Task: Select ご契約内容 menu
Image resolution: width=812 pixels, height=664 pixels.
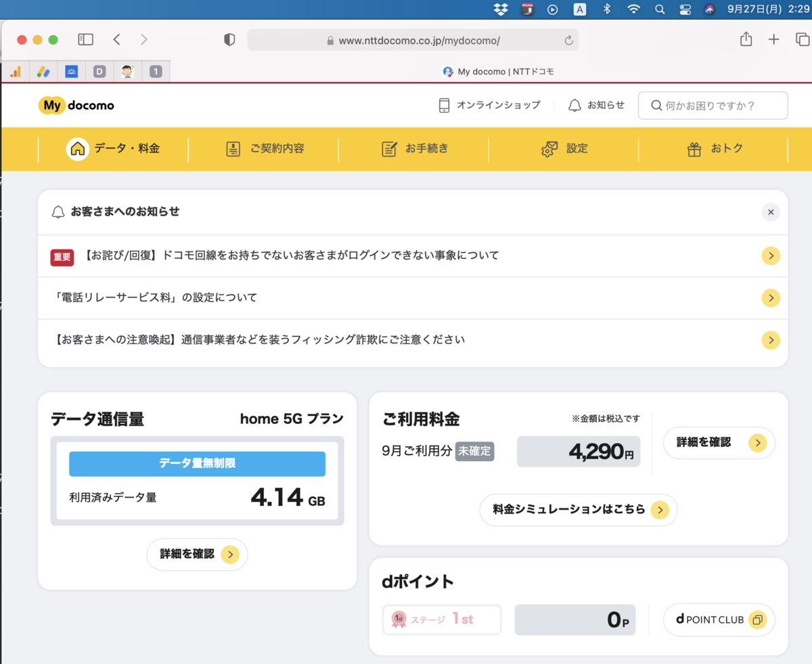Action: click(265, 149)
